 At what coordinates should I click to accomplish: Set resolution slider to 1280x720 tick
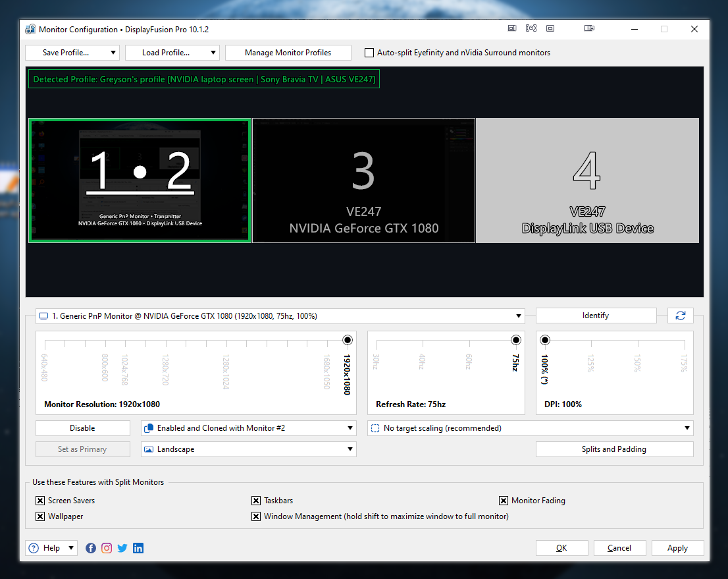(166, 343)
